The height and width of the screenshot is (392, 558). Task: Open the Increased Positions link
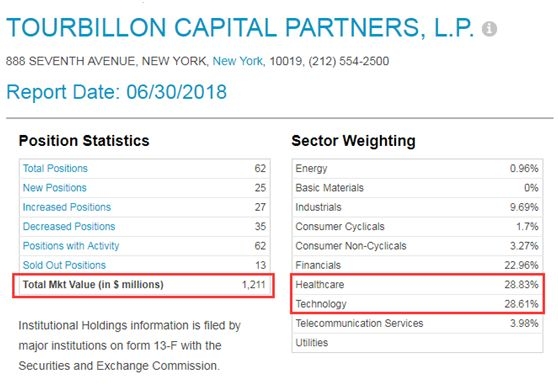[67, 207]
